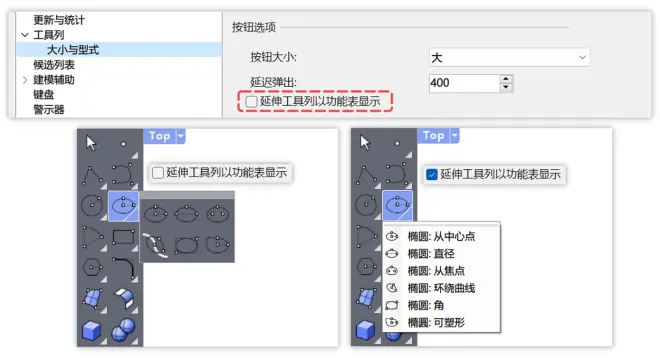Decrease 延迟弹出 value with down arrow

pyautogui.click(x=506, y=88)
